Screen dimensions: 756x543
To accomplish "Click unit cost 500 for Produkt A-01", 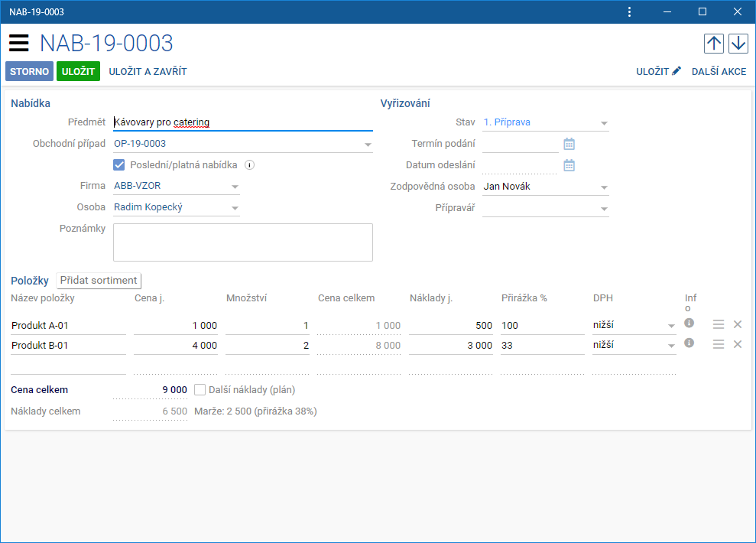I will 451,326.
